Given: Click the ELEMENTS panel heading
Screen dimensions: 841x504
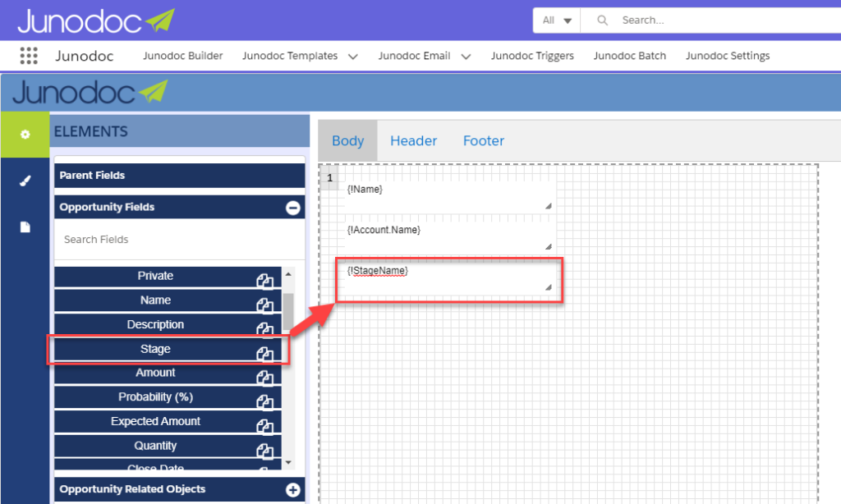Looking at the screenshot, I should pyautogui.click(x=90, y=131).
